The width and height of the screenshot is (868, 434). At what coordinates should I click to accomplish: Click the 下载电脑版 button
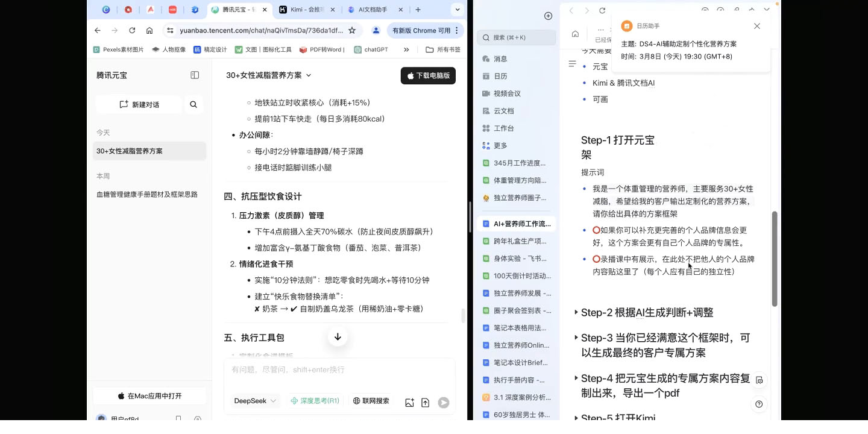click(x=428, y=75)
